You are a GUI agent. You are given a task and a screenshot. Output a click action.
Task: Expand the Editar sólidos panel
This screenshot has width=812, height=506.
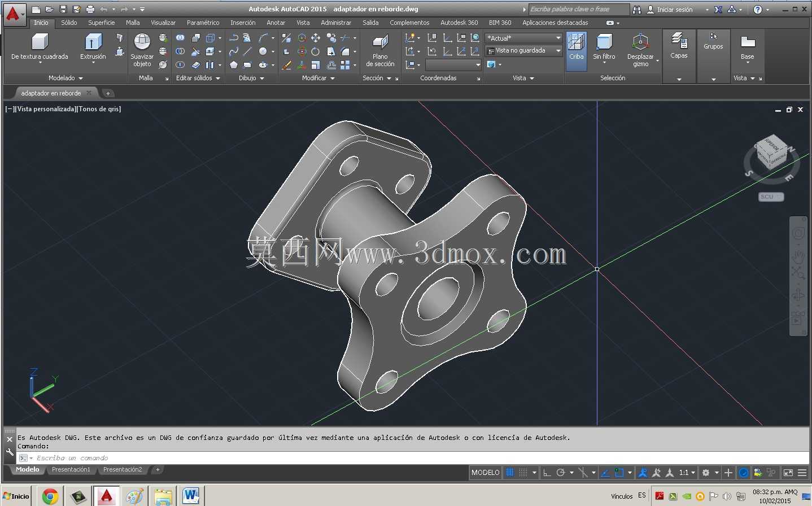[198, 78]
